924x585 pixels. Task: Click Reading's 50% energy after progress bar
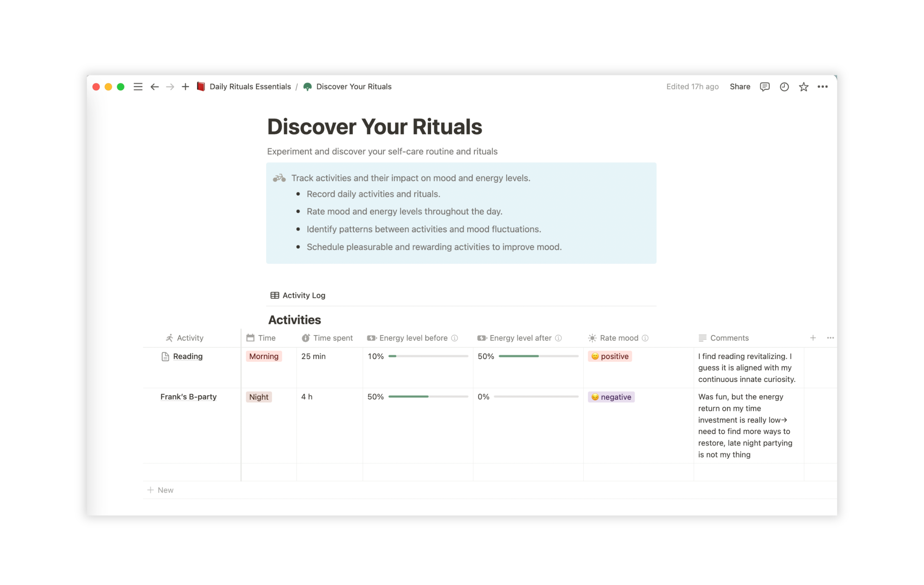(x=538, y=356)
